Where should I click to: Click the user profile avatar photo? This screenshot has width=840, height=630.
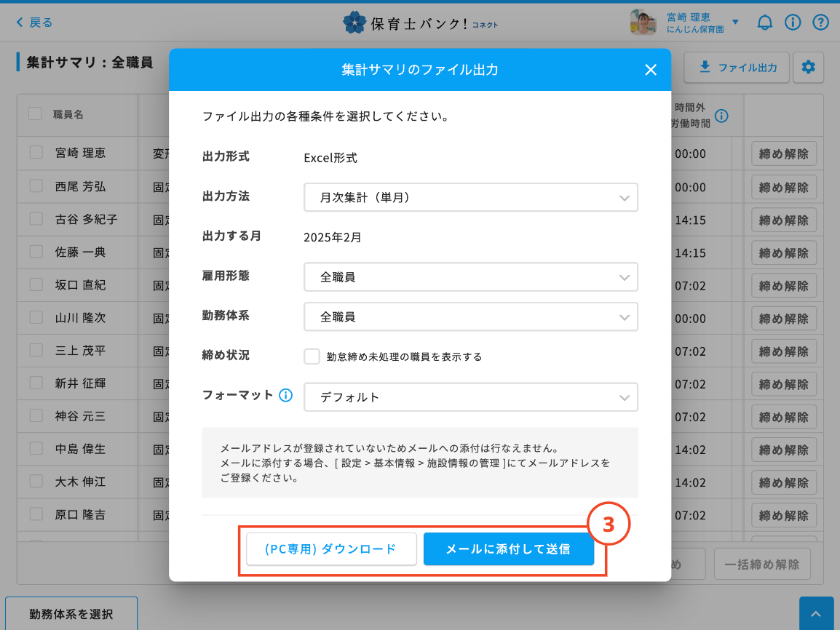click(643, 23)
